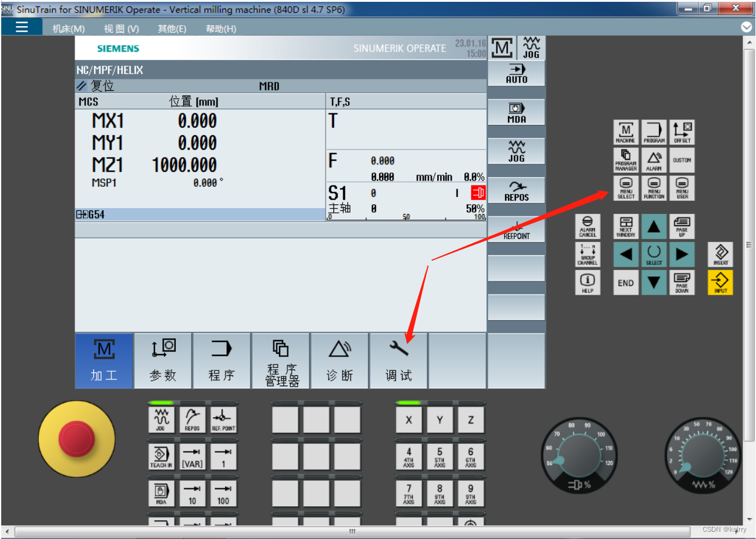Toggle the REF. POINT key on control panel

pyautogui.click(x=223, y=420)
